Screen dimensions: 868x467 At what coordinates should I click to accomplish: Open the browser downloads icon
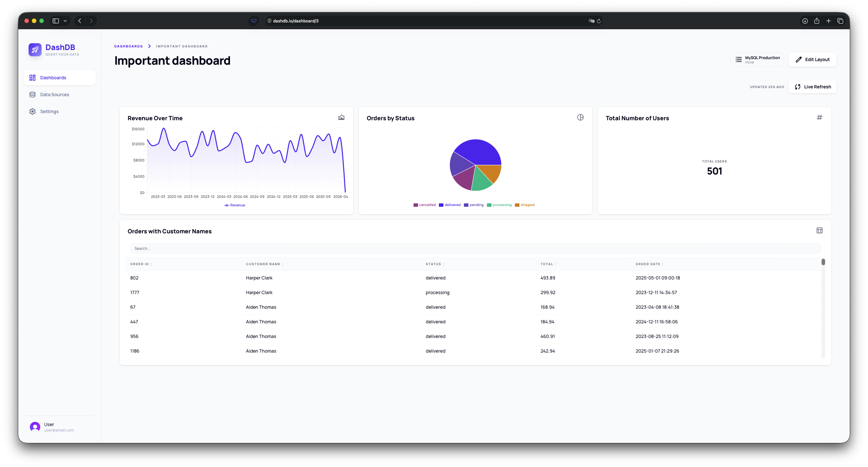[x=805, y=21]
